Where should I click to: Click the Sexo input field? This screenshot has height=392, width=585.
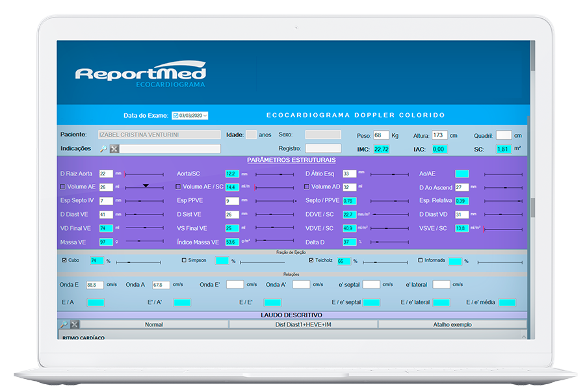click(x=323, y=135)
